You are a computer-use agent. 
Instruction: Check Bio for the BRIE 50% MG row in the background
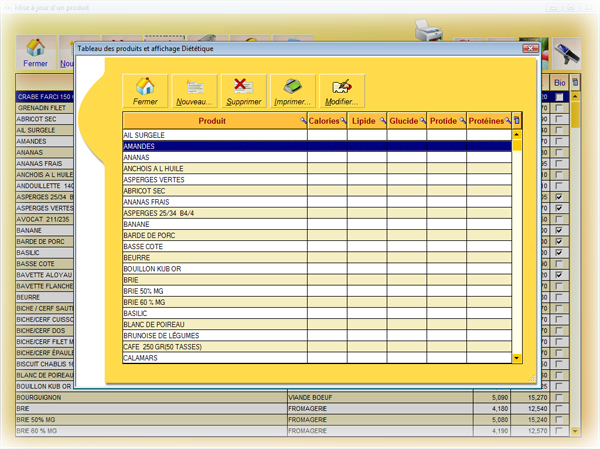pyautogui.click(x=559, y=419)
